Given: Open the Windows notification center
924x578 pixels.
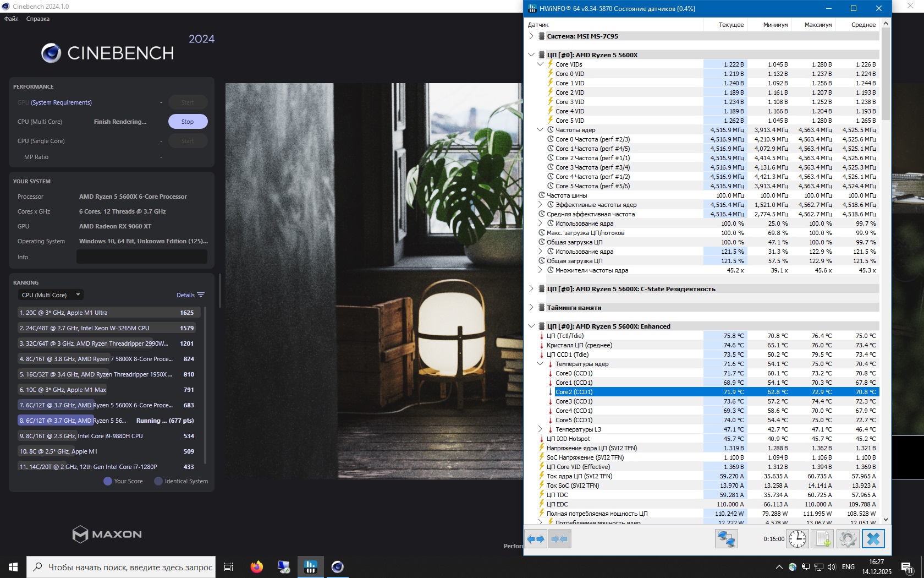Looking at the screenshot, I should [x=908, y=567].
